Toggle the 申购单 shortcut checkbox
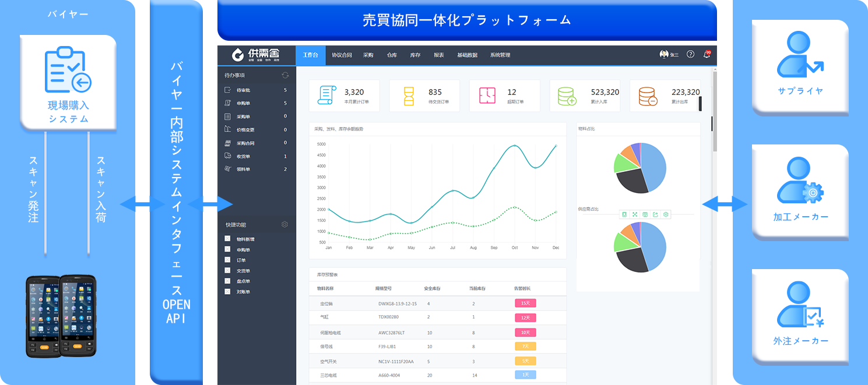Screen dimensions: 868x385 coord(228,249)
